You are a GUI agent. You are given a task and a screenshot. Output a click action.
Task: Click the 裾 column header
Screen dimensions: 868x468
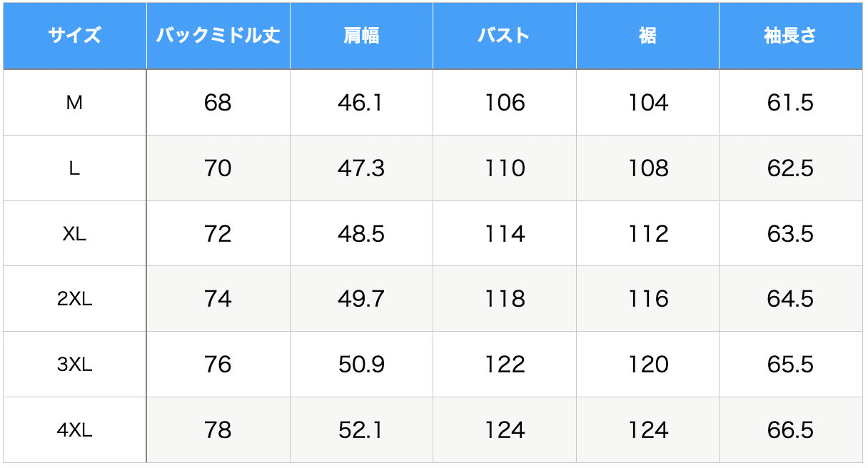(x=647, y=36)
